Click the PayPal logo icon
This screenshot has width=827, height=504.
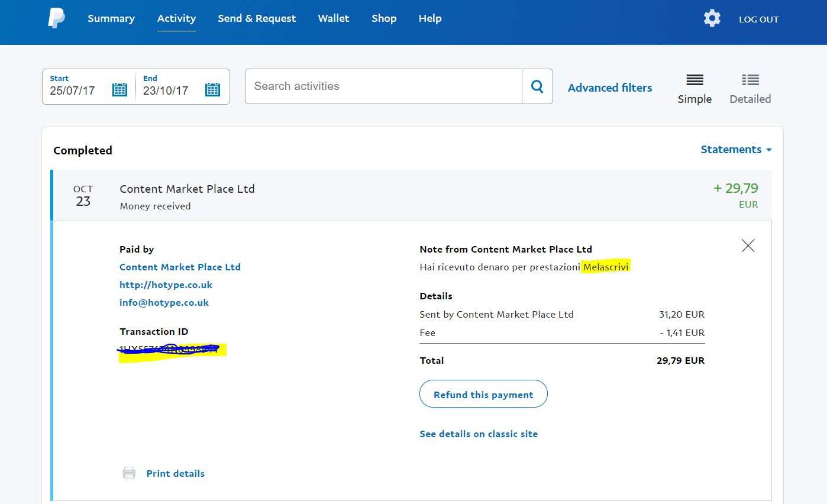point(56,18)
